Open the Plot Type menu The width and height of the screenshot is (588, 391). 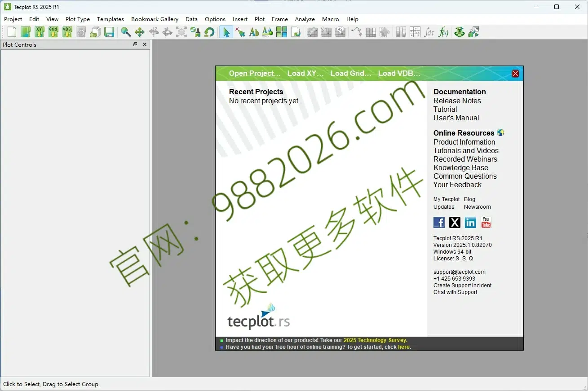(78, 19)
